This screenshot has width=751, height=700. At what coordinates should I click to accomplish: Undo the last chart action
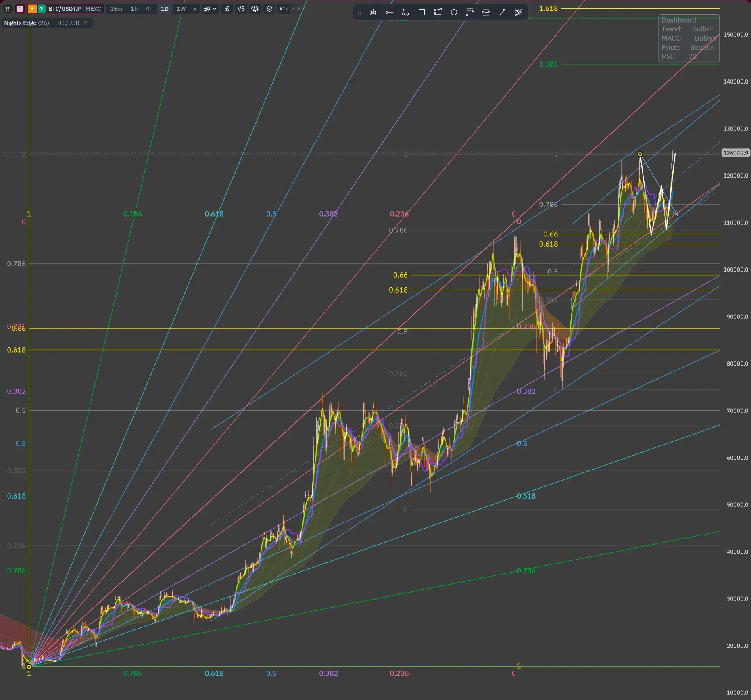(284, 9)
